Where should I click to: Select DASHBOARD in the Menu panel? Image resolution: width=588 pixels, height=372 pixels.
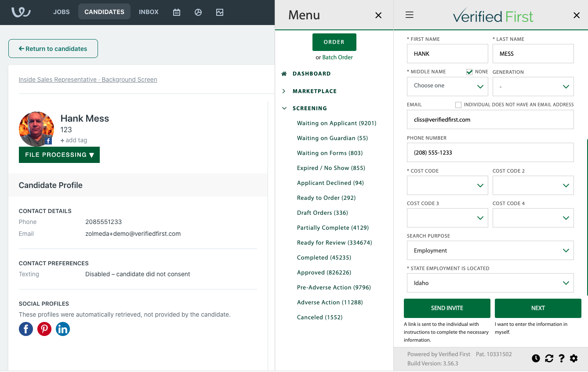click(312, 73)
